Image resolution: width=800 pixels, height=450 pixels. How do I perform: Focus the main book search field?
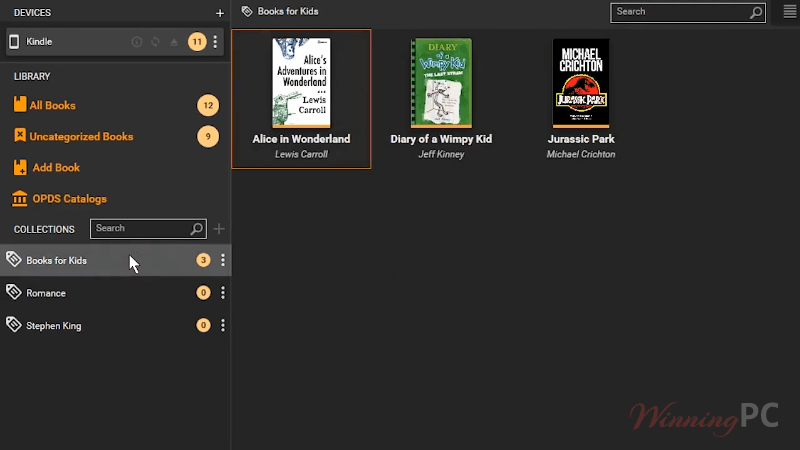[x=688, y=12]
